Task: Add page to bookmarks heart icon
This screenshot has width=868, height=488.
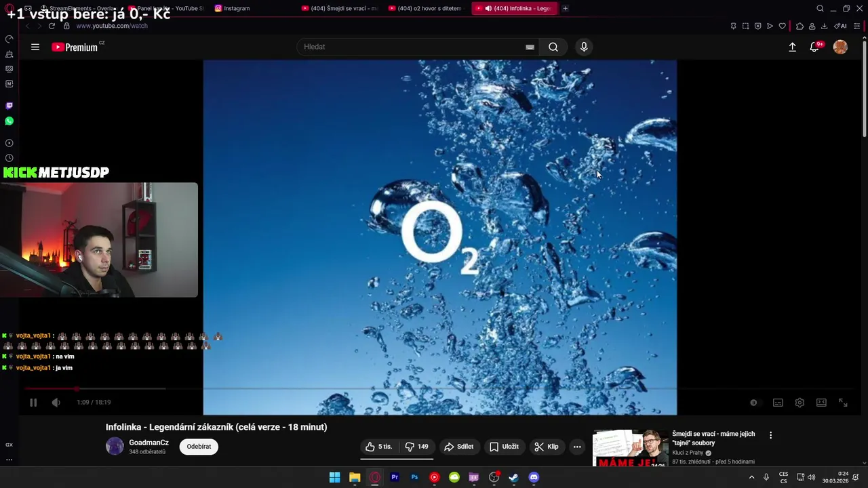Action: 782,26
